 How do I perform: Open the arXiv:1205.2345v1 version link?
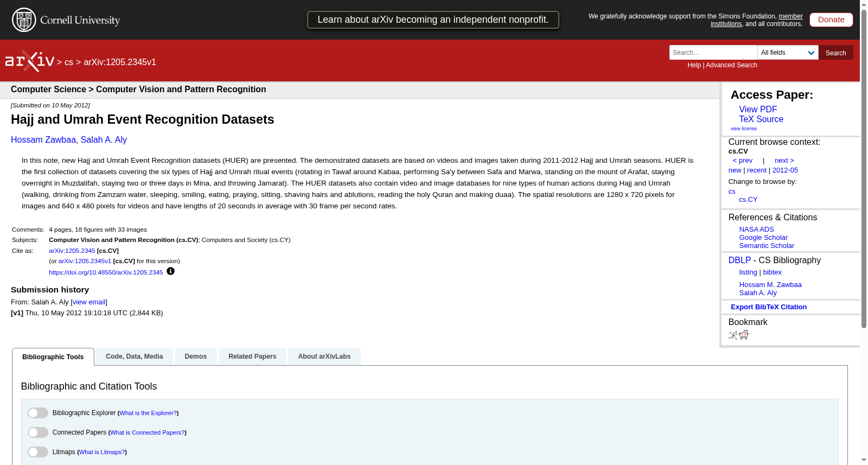(x=85, y=261)
